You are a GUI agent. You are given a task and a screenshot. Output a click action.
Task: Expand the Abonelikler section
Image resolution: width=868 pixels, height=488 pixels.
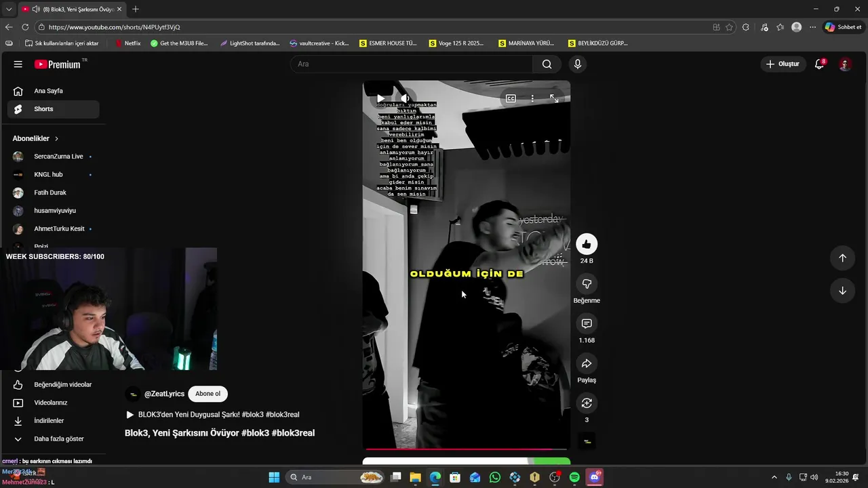(x=35, y=138)
